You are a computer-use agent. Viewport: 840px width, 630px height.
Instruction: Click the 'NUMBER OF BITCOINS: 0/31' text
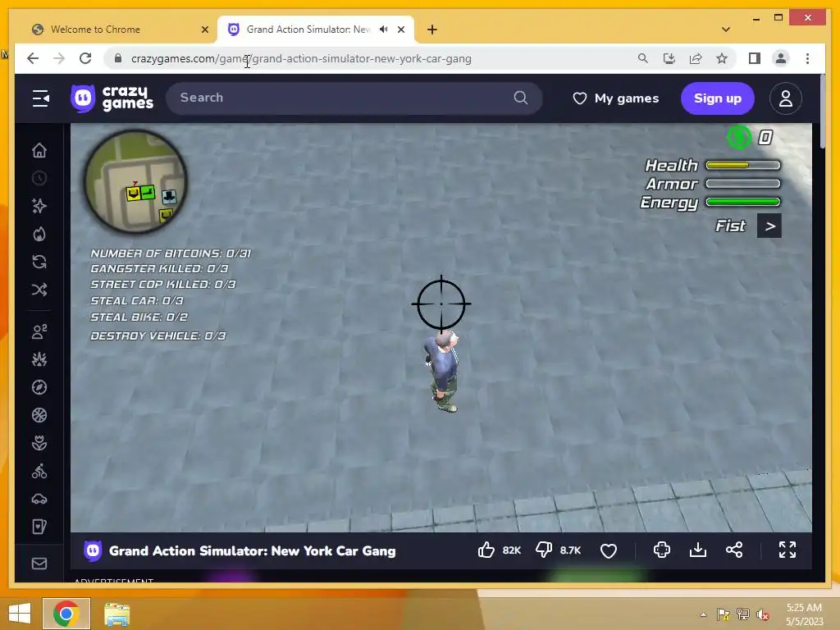click(x=171, y=253)
